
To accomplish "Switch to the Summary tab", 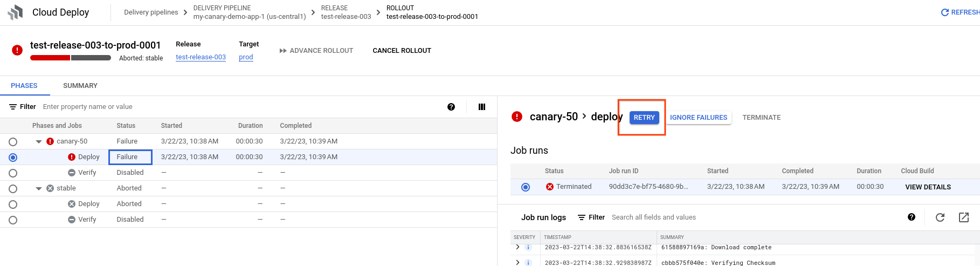I will pos(80,86).
